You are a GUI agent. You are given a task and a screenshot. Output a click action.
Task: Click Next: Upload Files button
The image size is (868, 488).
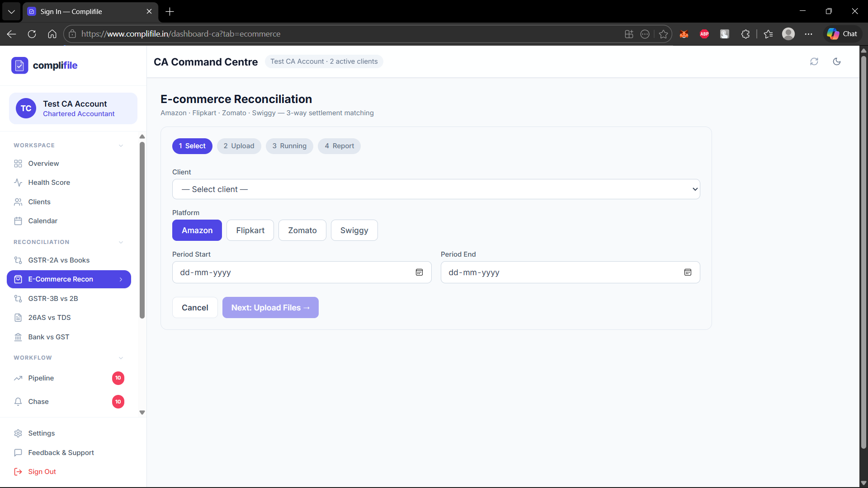[x=270, y=308]
